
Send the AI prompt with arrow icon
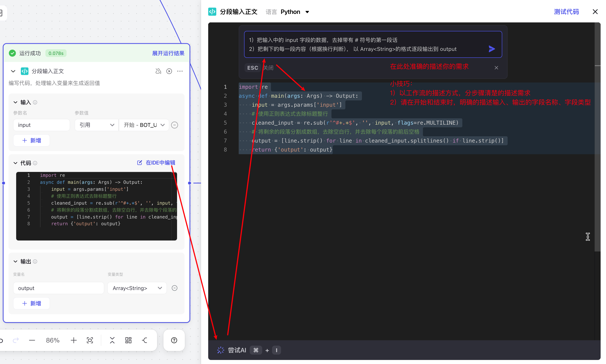tap(491, 49)
